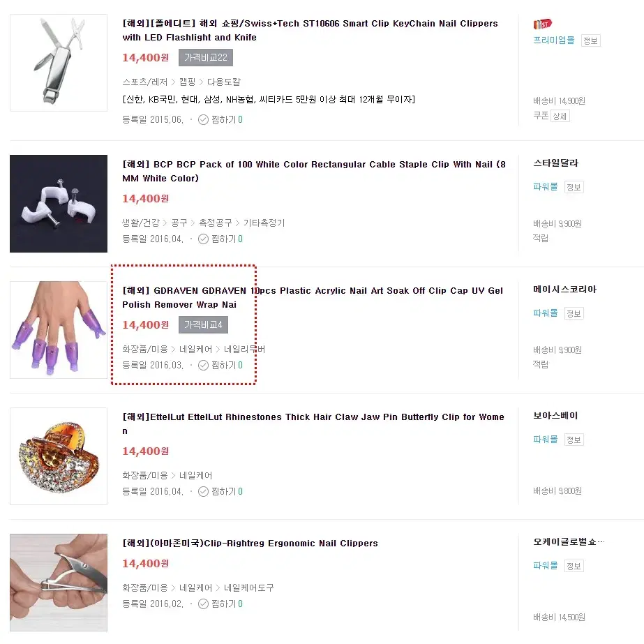
Task: Click 찜하기 check icon for Clip-Rightreg nail clippers
Action: tap(203, 604)
